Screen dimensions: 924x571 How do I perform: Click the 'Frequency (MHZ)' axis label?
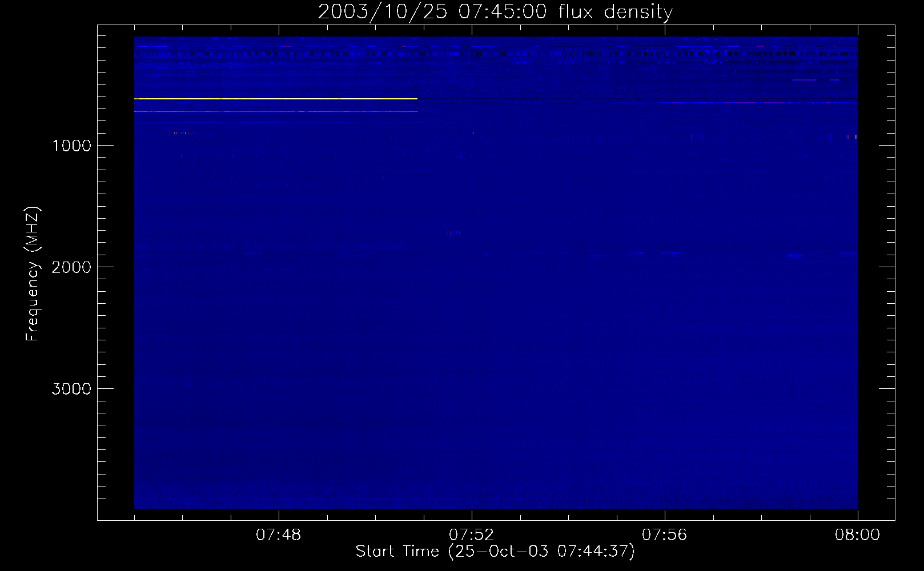click(x=33, y=274)
